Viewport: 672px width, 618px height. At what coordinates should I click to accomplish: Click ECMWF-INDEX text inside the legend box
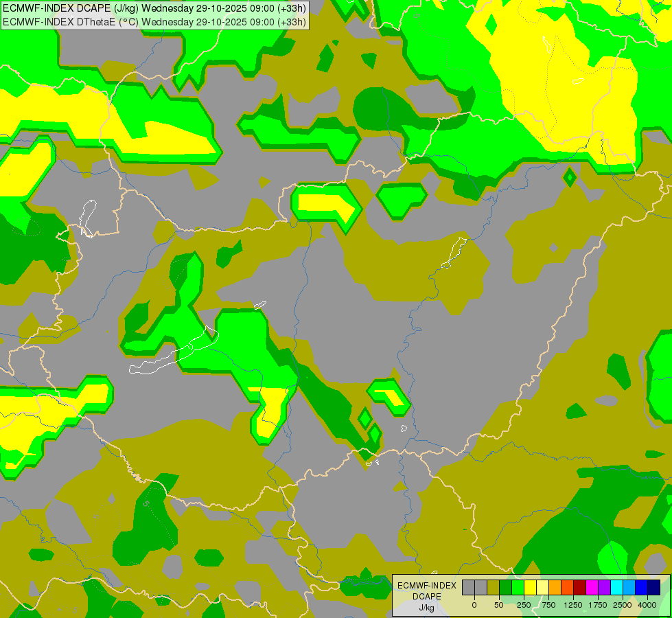tap(427, 586)
